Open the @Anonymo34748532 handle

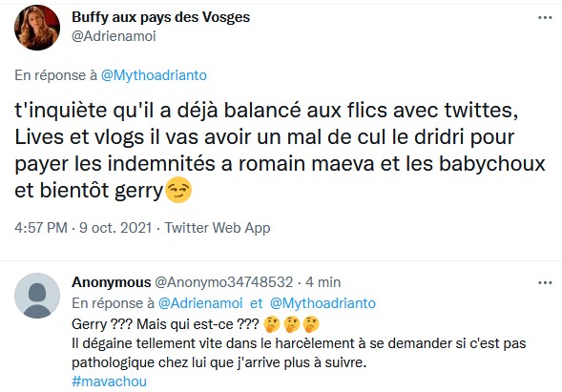224,282
